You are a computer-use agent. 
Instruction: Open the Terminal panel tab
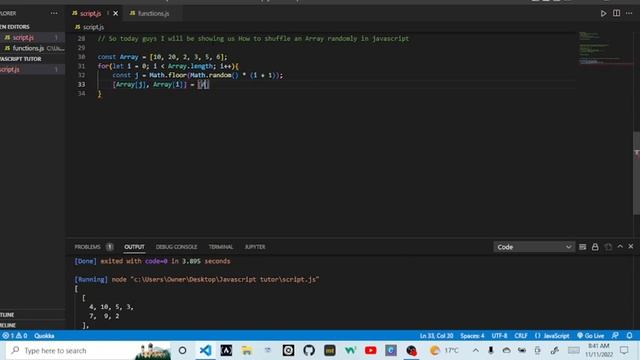click(x=221, y=247)
